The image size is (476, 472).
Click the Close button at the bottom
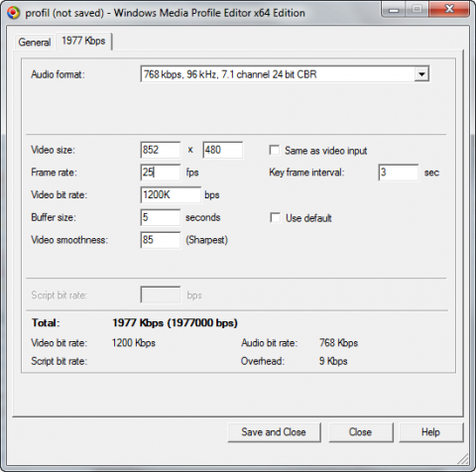[361, 432]
